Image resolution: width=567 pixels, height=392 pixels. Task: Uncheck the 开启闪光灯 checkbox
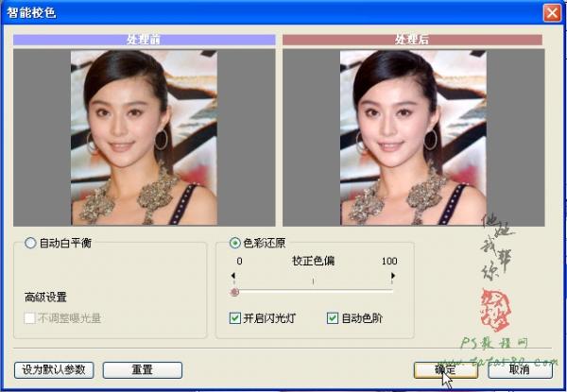(x=235, y=318)
